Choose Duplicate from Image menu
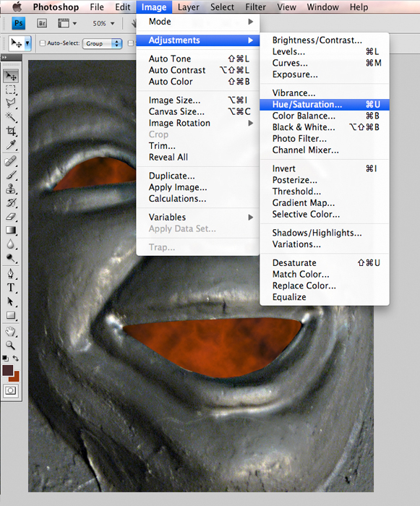Viewport: 420px width, 506px height. coord(197,176)
